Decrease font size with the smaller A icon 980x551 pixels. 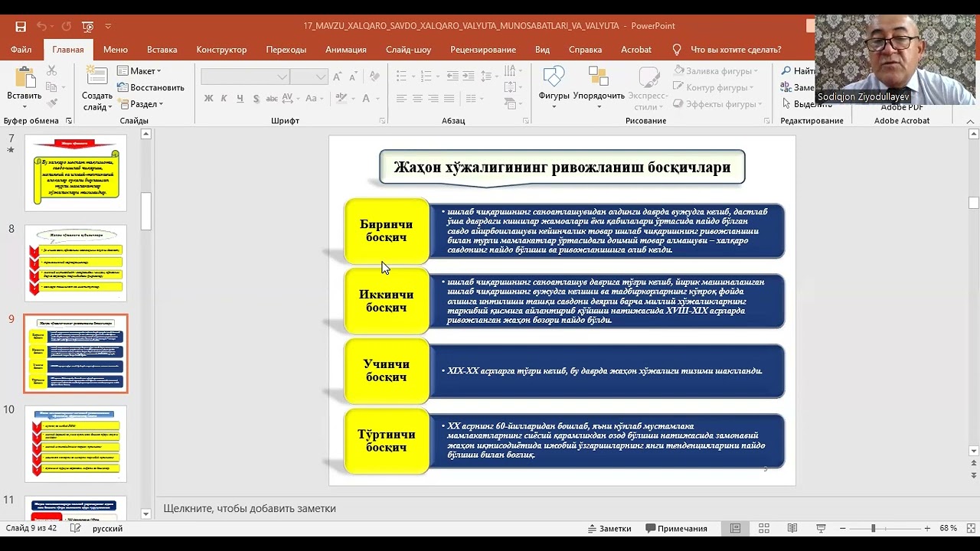point(354,77)
